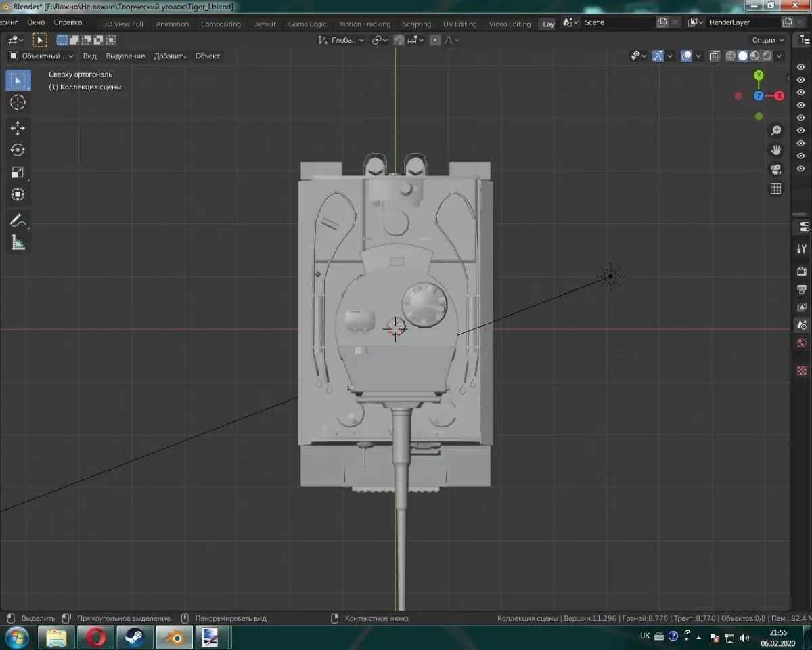Screen dimensions: 812x650
Task: Toggle viewport gizmos visibility
Action: tap(657, 56)
